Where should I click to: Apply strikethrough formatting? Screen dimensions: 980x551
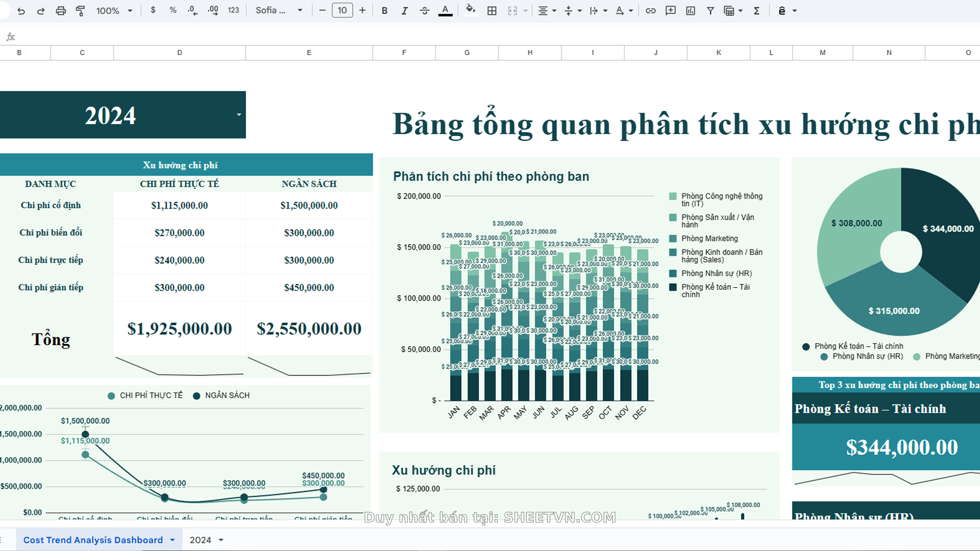coord(425,10)
